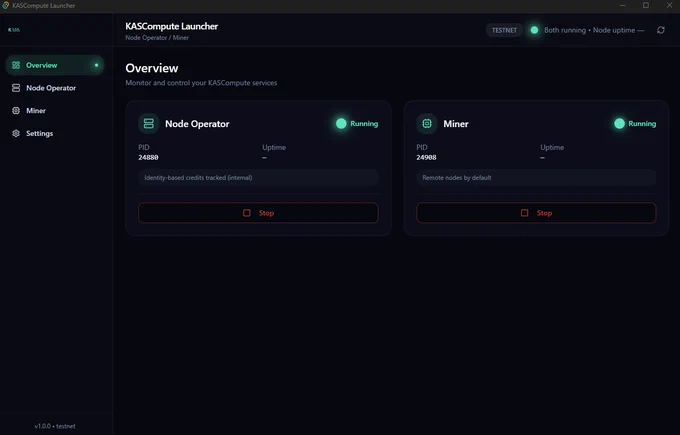This screenshot has height=435, width=680.
Task: Click the Miner Running status indicator
Action: pos(635,124)
